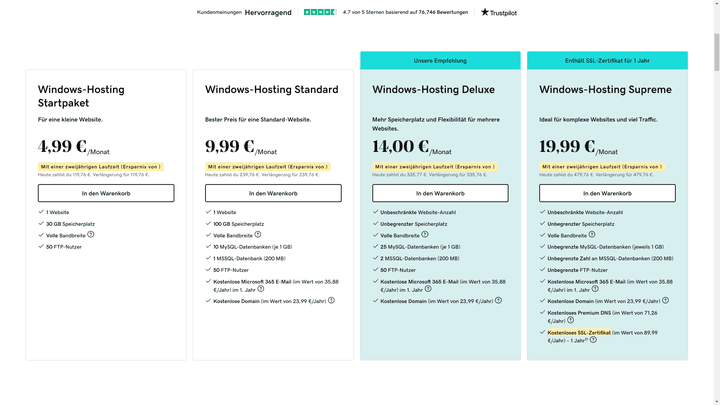Click Startpaket two-year term savings badge
The height and width of the screenshot is (405, 720).
point(101,167)
